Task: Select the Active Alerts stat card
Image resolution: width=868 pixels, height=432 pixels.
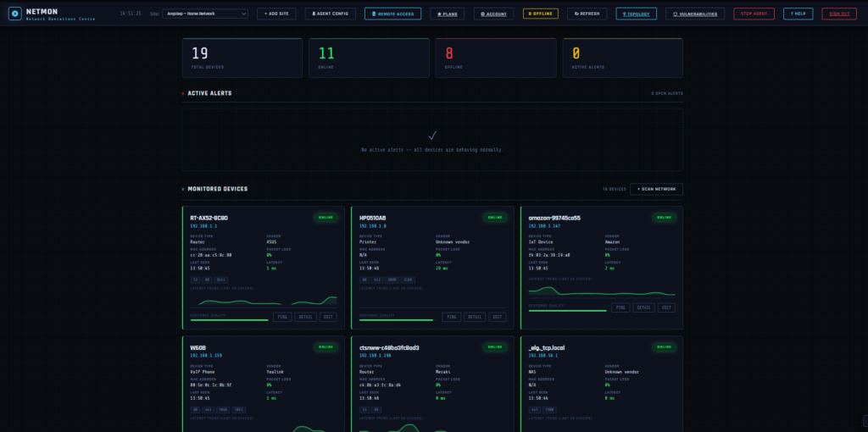Action: point(622,58)
